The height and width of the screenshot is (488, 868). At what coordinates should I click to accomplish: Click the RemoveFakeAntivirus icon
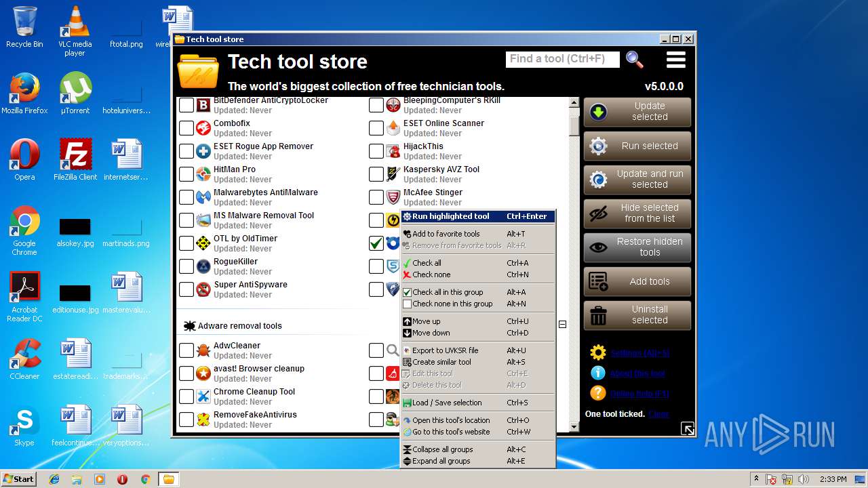pyautogui.click(x=203, y=420)
